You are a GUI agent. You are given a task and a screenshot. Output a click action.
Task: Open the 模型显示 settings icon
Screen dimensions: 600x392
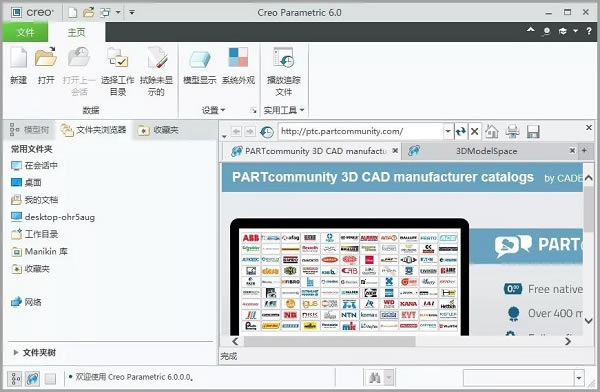[200, 59]
